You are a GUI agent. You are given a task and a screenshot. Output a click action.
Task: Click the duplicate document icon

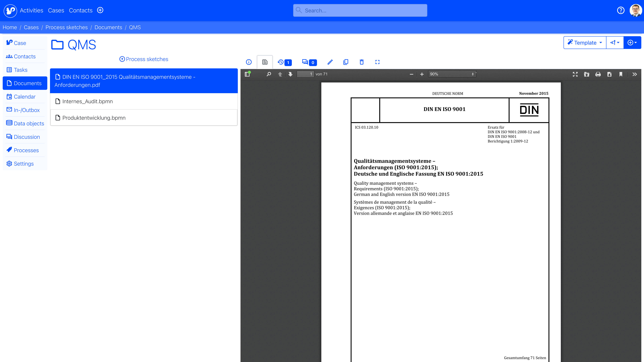pos(346,62)
